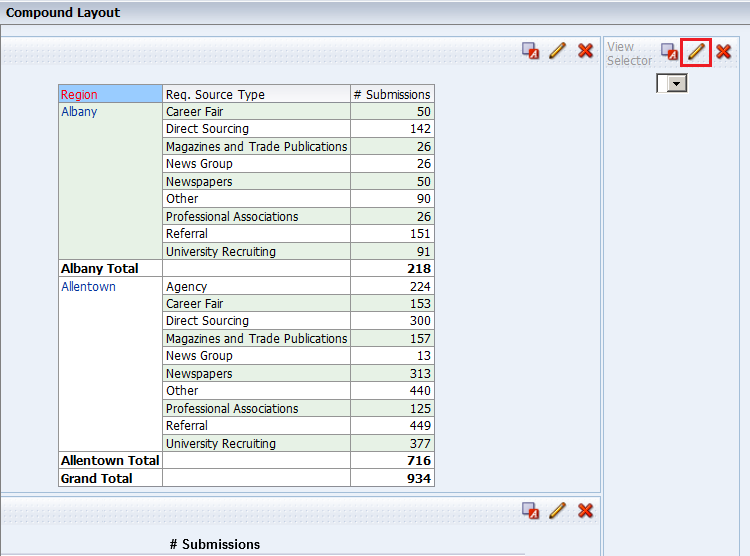Viewport: 750px width, 556px height.
Task: Click the # Submissions table column header
Action: pos(392,95)
